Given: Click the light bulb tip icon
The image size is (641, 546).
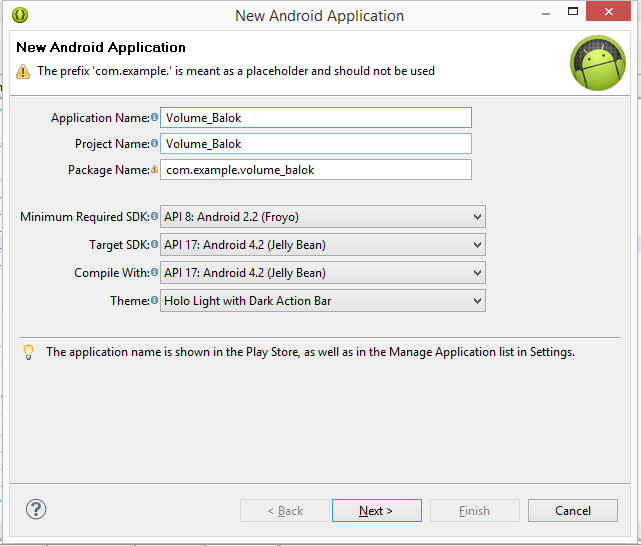Looking at the screenshot, I should pos(28,352).
